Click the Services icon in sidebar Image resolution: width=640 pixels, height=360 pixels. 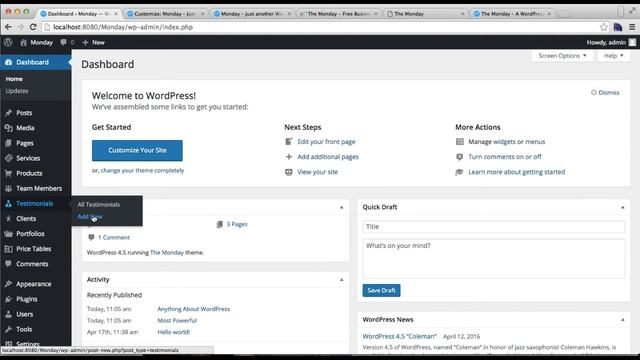tap(9, 158)
